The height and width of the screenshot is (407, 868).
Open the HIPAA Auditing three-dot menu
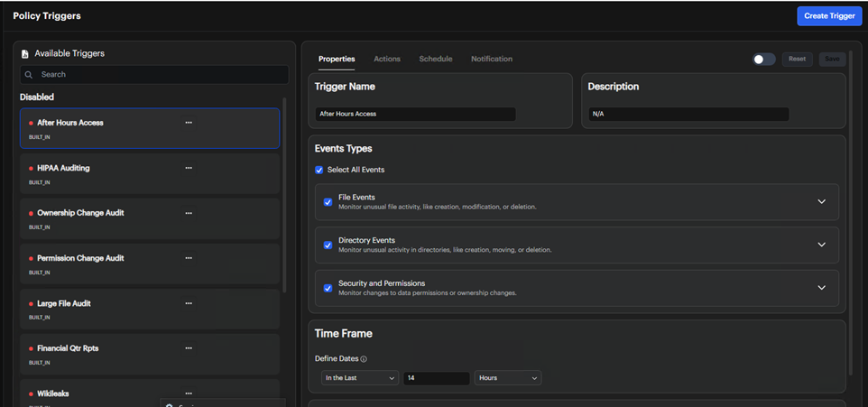point(189,168)
